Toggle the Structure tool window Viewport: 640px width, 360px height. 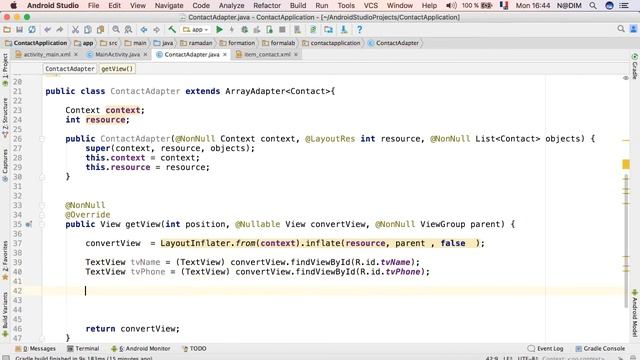click(x=5, y=118)
